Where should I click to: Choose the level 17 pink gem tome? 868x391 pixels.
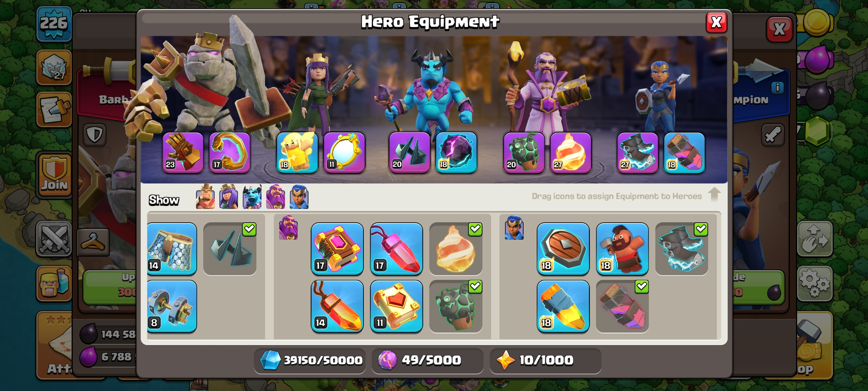pyautogui.click(x=337, y=249)
